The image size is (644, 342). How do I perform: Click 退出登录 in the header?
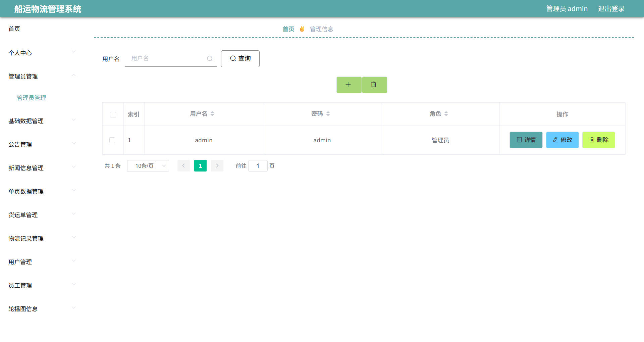[611, 9]
